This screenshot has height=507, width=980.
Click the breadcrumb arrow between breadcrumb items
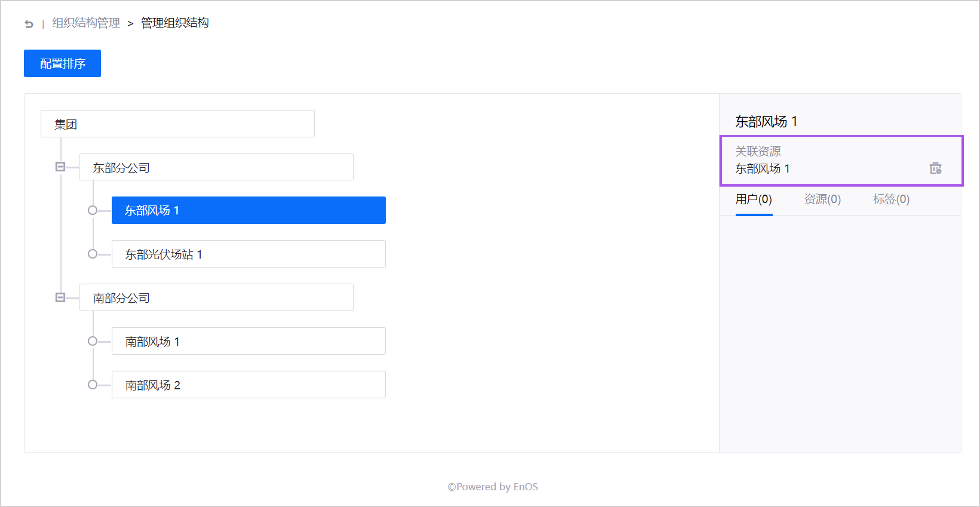[x=131, y=23]
